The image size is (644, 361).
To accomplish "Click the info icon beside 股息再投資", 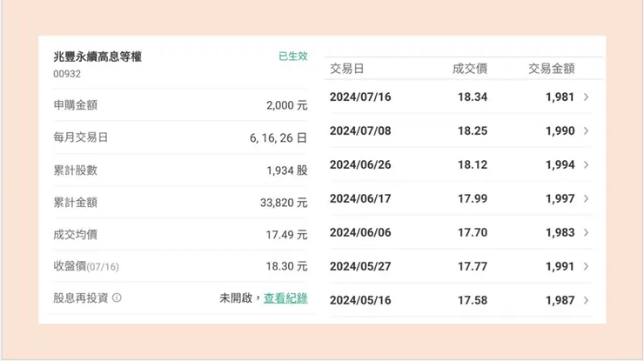I will click(x=117, y=297).
